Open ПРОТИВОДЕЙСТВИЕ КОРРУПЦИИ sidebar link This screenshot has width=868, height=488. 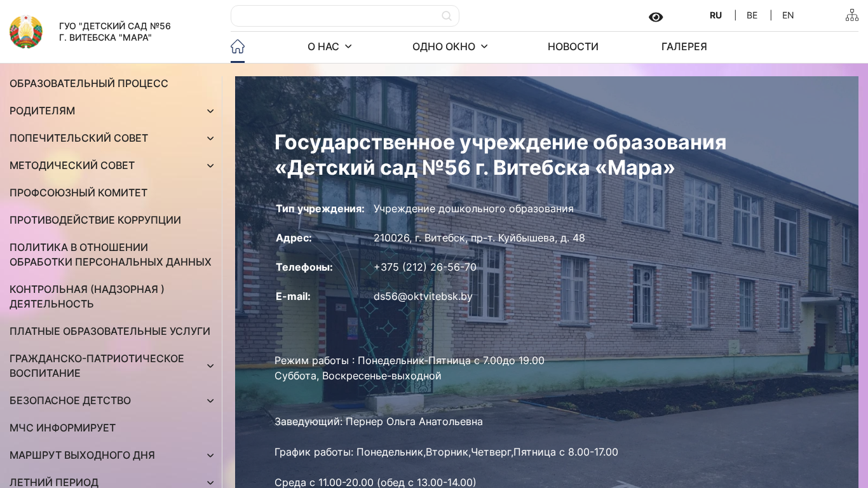click(x=95, y=220)
